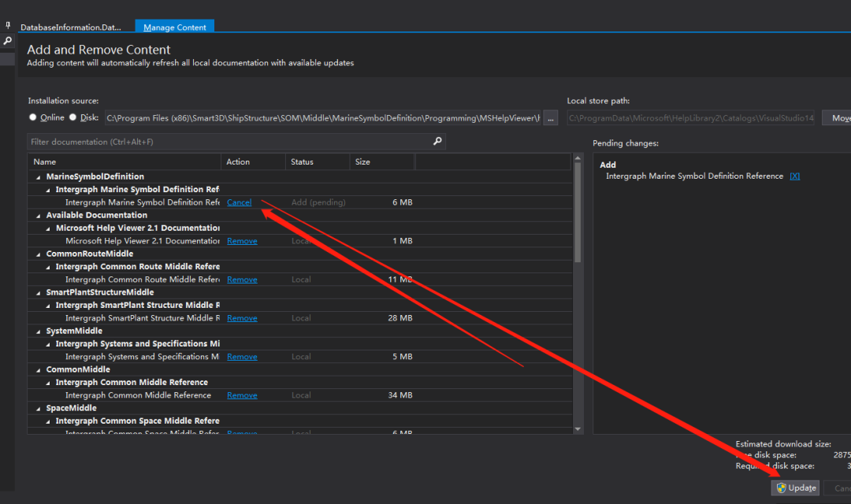Screen dimensions: 851x504
Task: Open the search magnifier in left sidebar
Action: tap(8, 41)
